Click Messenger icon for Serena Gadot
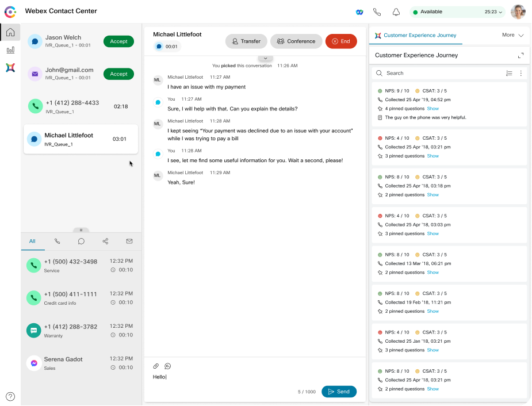 click(x=33, y=363)
